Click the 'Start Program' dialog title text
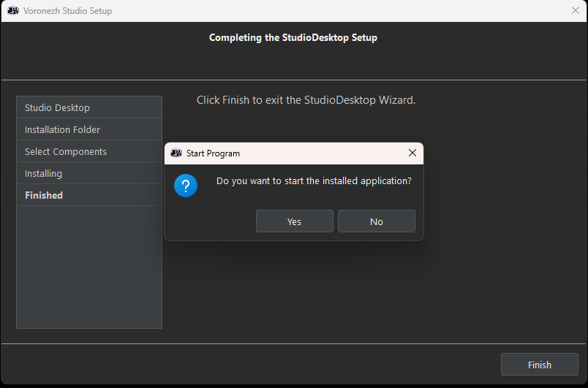Viewport: 588px width, 388px height. coord(213,153)
